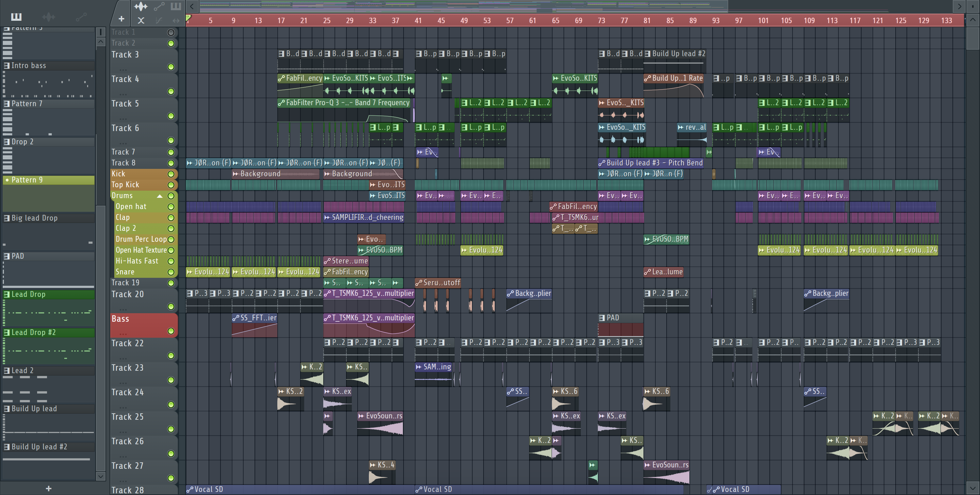Click playlist overview left arrow
The image size is (980, 495).
click(192, 6)
